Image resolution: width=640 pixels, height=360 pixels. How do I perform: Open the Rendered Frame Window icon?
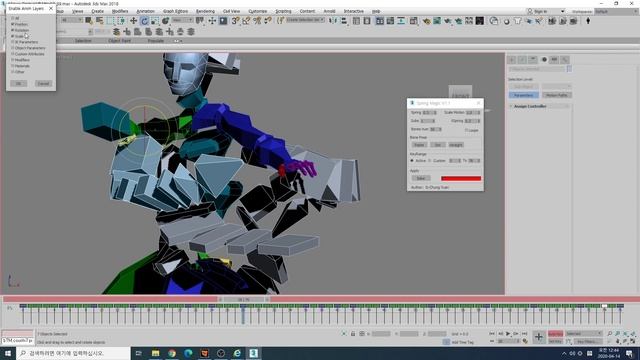(x=437, y=21)
